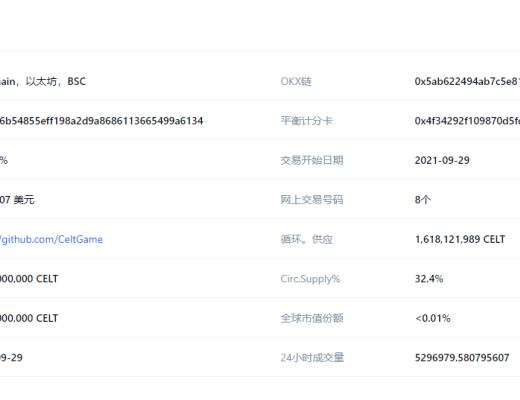Click the 平衡计分卡 label
Screen dimensions: 520x400
click(306, 121)
